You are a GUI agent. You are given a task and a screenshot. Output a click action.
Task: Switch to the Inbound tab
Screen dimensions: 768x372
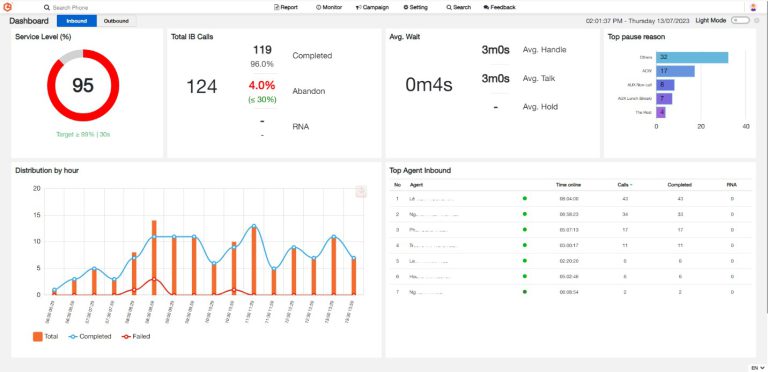point(77,21)
